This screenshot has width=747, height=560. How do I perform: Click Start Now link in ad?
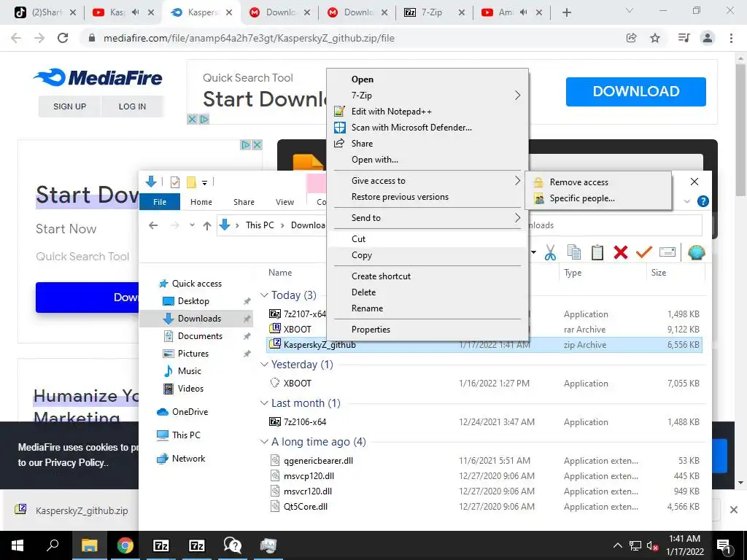66,229
